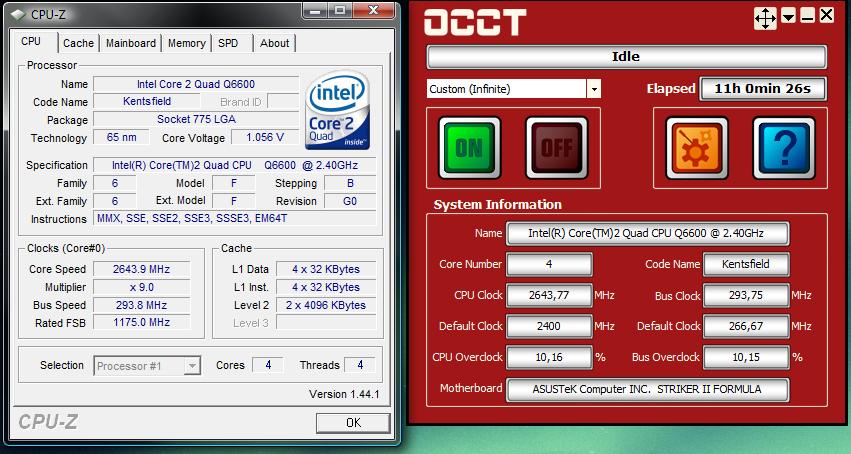
Task: Click the Default Clock value 266,67
Action: (x=746, y=326)
